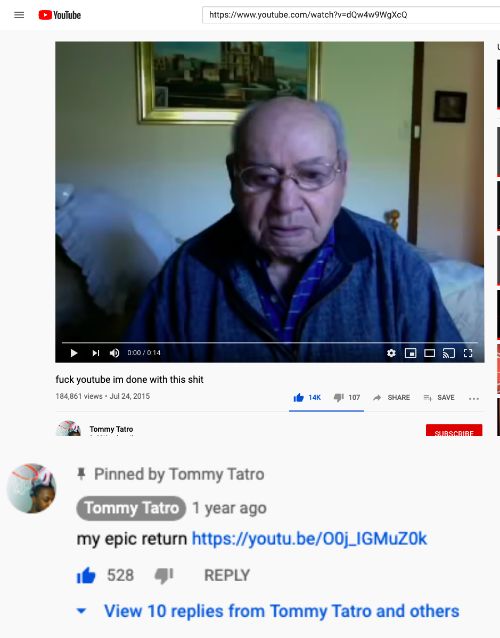This screenshot has height=638, width=500.
Task: Like the video with 14K likes
Action: [x=307, y=398]
